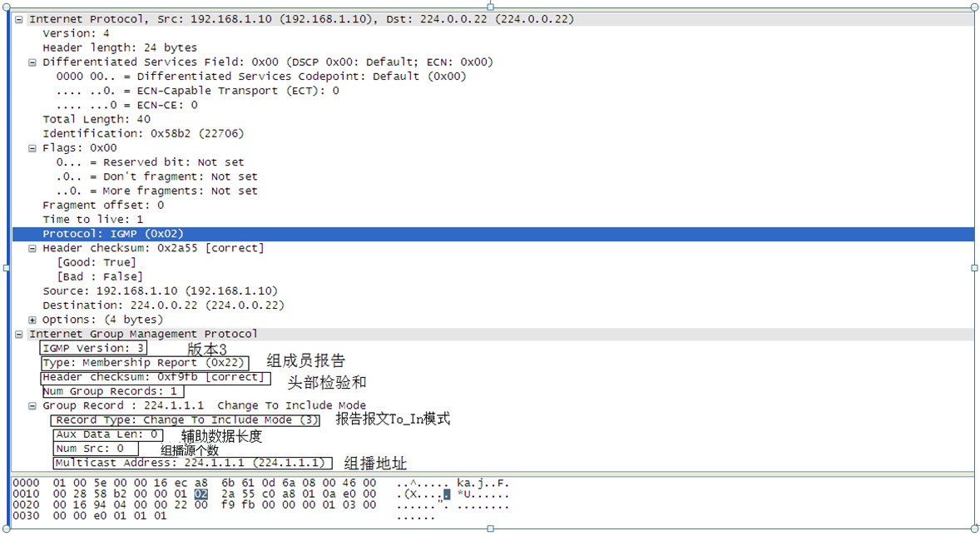Image resolution: width=980 pixels, height=536 pixels.
Task: Collapse the Flags: 0x00 subtree
Action: [x=31, y=147]
